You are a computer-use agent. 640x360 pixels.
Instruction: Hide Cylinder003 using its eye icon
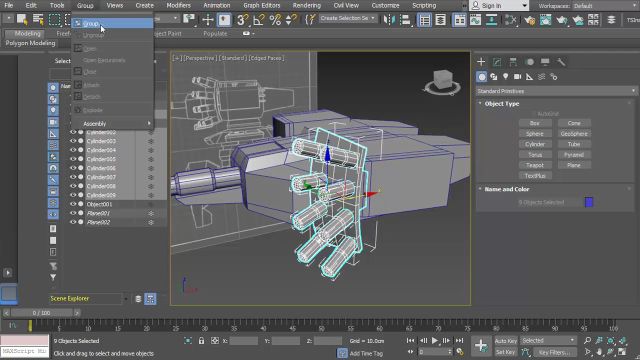(x=73, y=141)
